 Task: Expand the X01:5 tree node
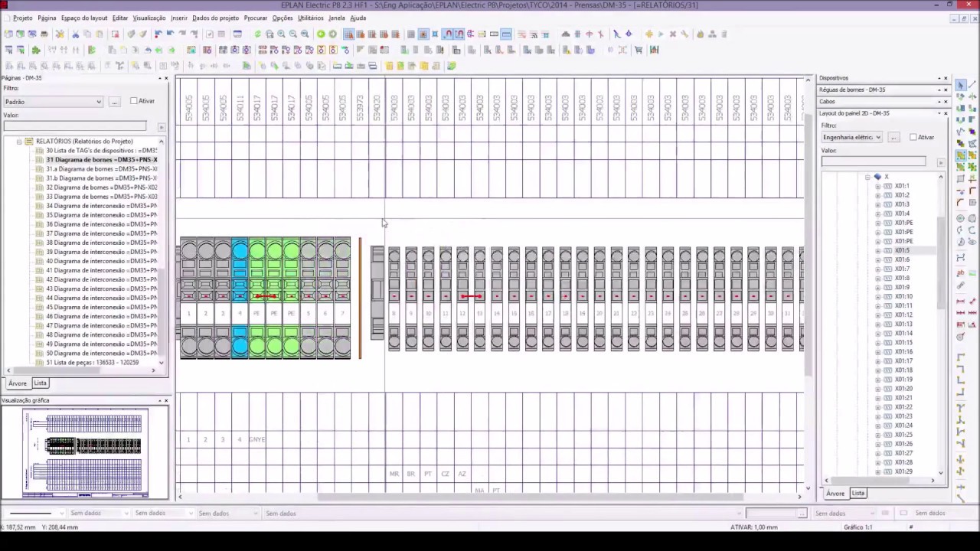click(x=878, y=250)
